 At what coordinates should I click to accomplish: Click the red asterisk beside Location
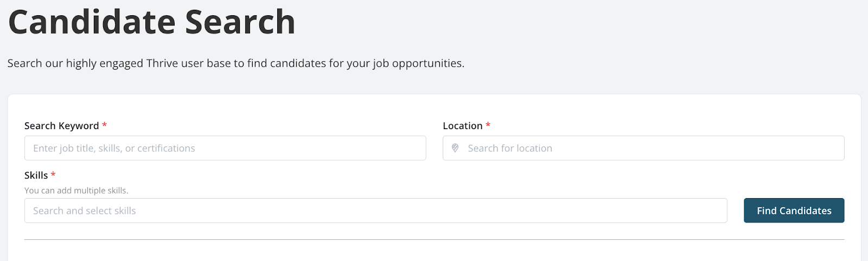pos(488,125)
